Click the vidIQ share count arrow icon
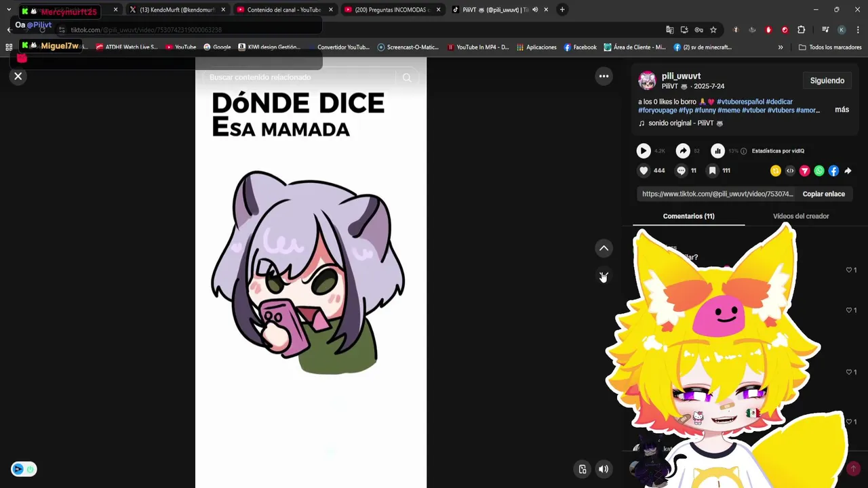The height and width of the screenshot is (488, 868). [x=683, y=151]
